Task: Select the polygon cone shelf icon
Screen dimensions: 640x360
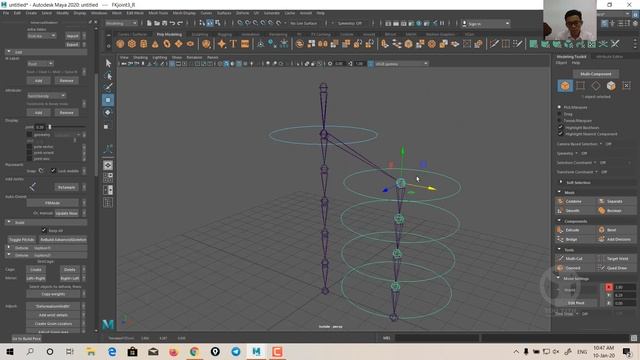Action: [x=155, y=44]
